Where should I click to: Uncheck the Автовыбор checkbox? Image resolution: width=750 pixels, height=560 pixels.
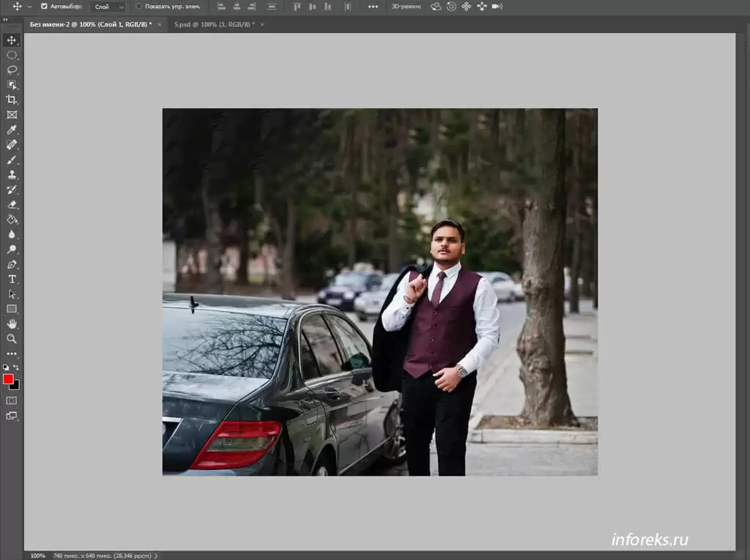pos(44,7)
